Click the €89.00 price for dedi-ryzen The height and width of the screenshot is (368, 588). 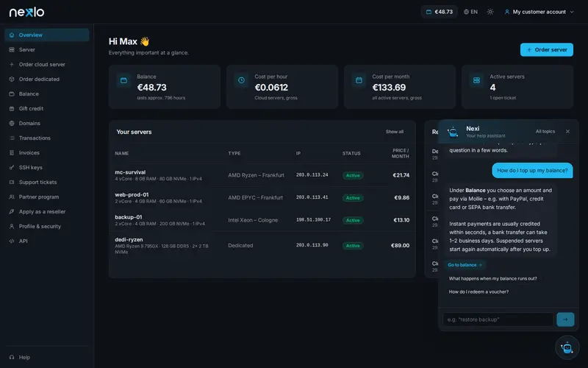tap(400, 246)
